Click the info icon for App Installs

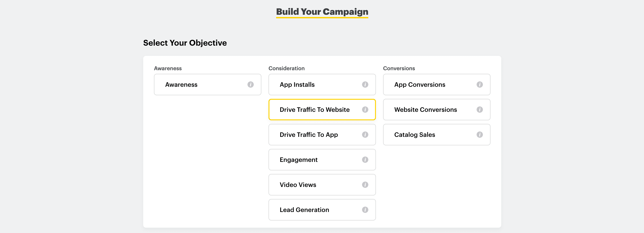point(365,85)
